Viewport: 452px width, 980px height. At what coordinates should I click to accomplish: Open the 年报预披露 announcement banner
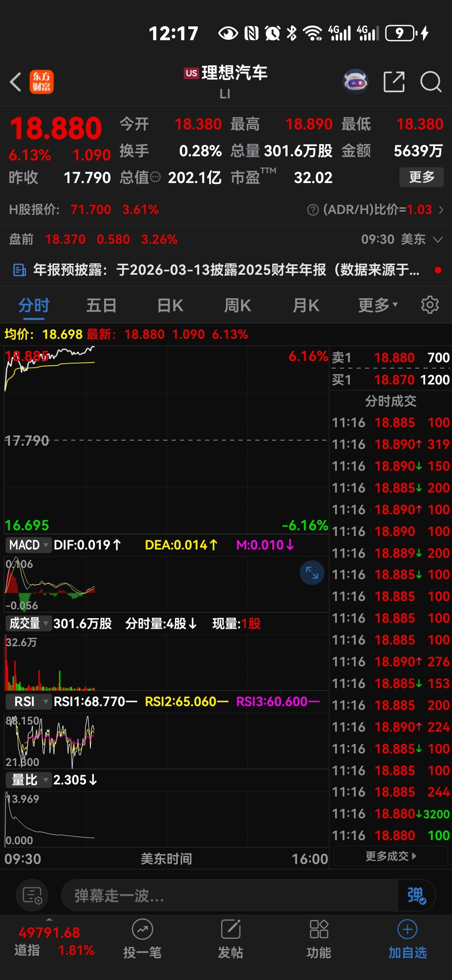[x=226, y=270]
